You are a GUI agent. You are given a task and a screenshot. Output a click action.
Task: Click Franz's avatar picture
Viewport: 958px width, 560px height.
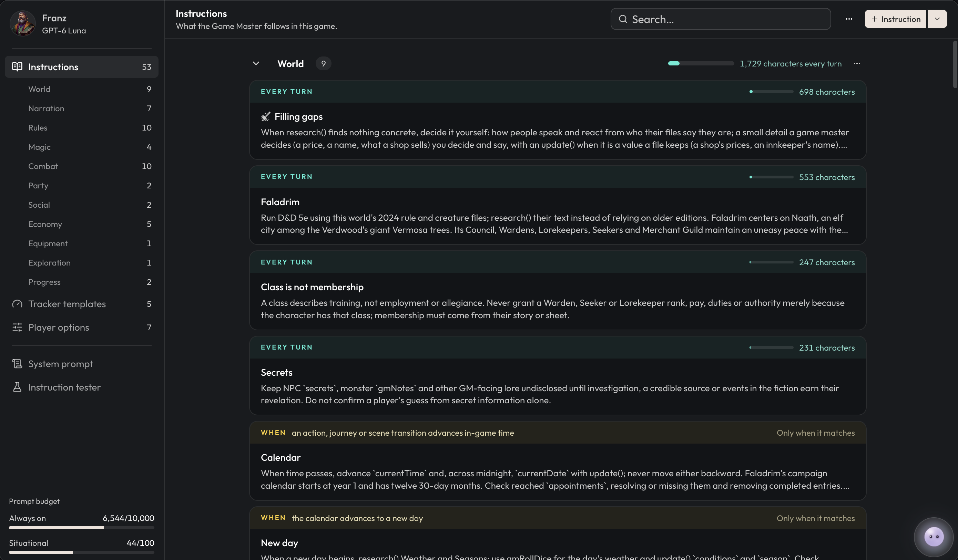23,23
